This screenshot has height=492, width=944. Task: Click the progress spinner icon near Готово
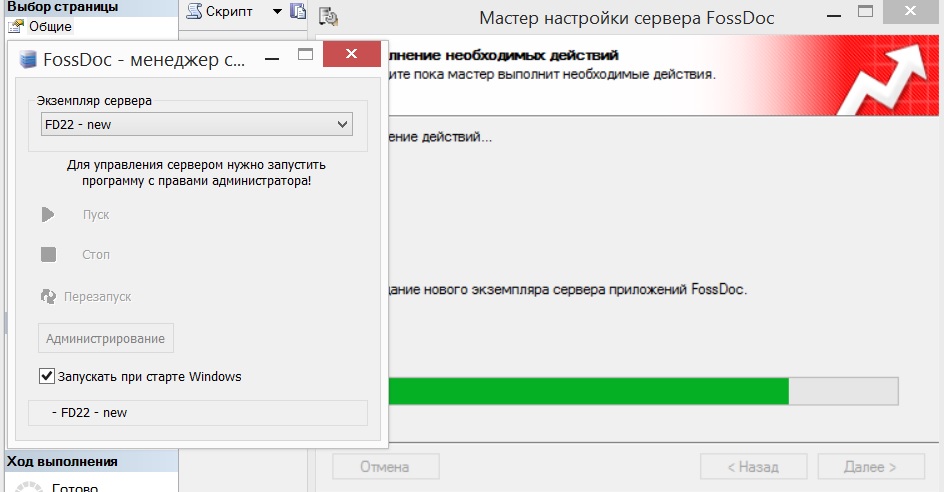coord(28,487)
